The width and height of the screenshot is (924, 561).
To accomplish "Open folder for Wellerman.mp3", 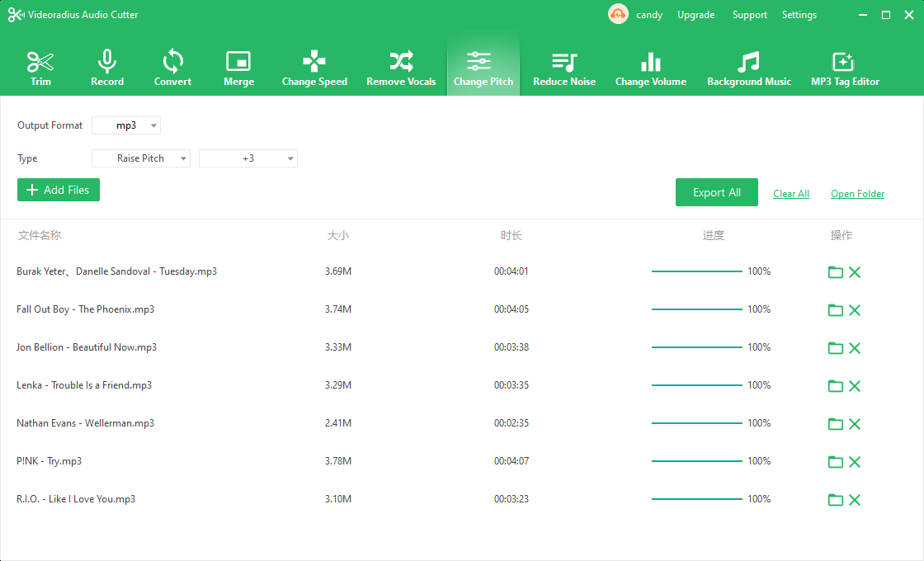I will coord(835,424).
